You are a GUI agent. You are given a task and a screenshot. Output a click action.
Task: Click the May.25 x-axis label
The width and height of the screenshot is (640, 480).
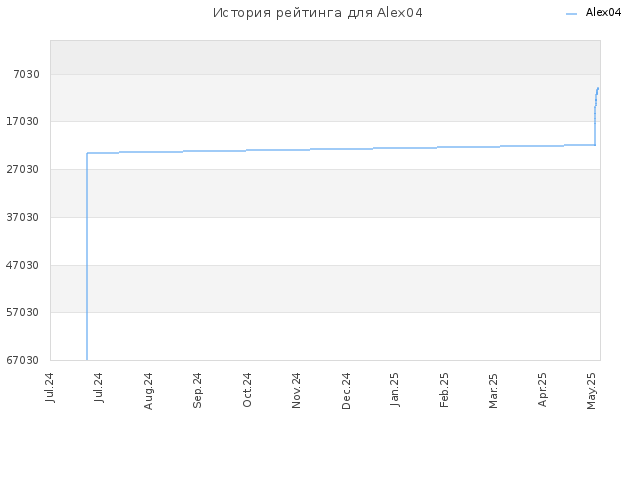591,391
